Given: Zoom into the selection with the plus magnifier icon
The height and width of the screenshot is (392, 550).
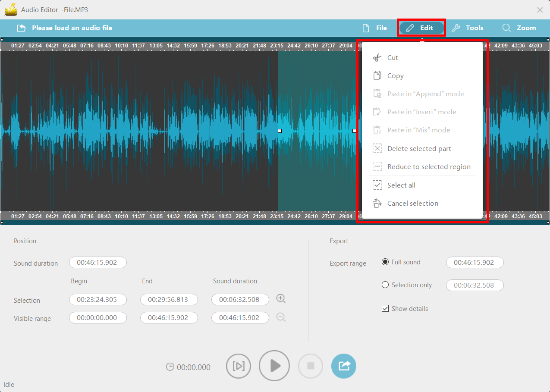Looking at the screenshot, I should [x=281, y=298].
